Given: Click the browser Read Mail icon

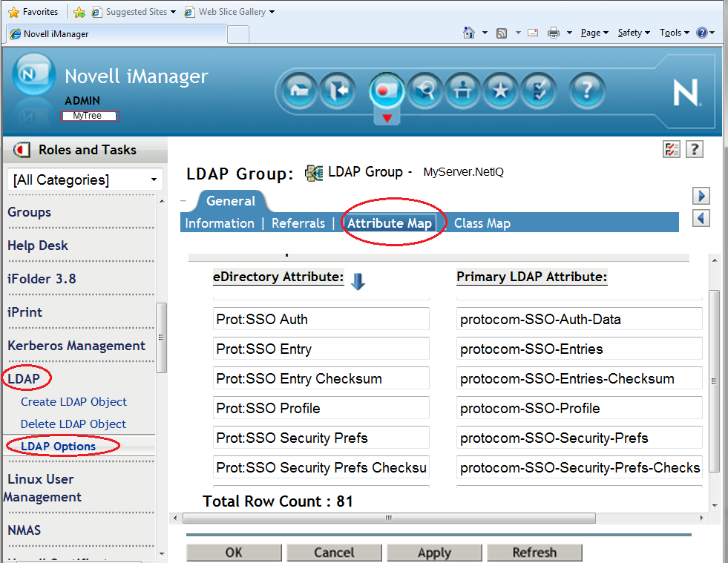Looking at the screenshot, I should click(x=533, y=33).
